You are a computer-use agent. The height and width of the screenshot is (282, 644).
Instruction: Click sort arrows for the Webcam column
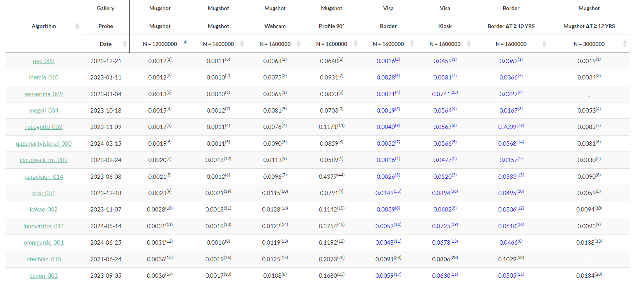299,44
